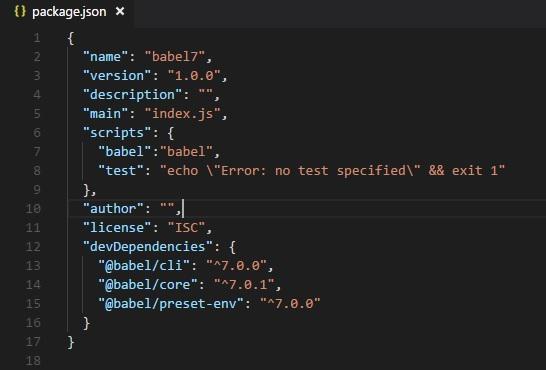
Task: Click the JSON braces icon on package.json tab
Action: click(20, 11)
